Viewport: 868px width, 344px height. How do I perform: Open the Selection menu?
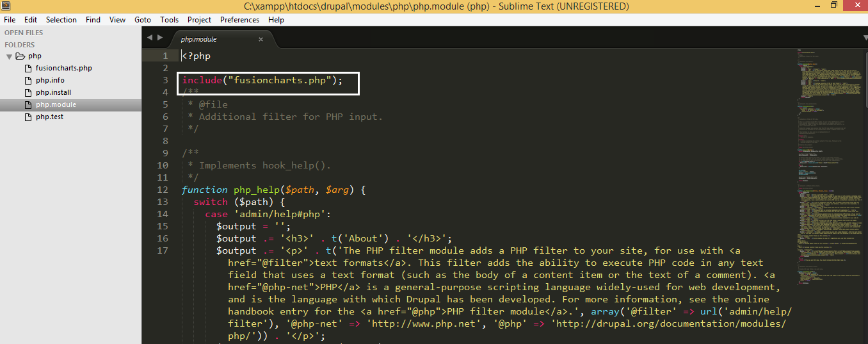[61, 20]
